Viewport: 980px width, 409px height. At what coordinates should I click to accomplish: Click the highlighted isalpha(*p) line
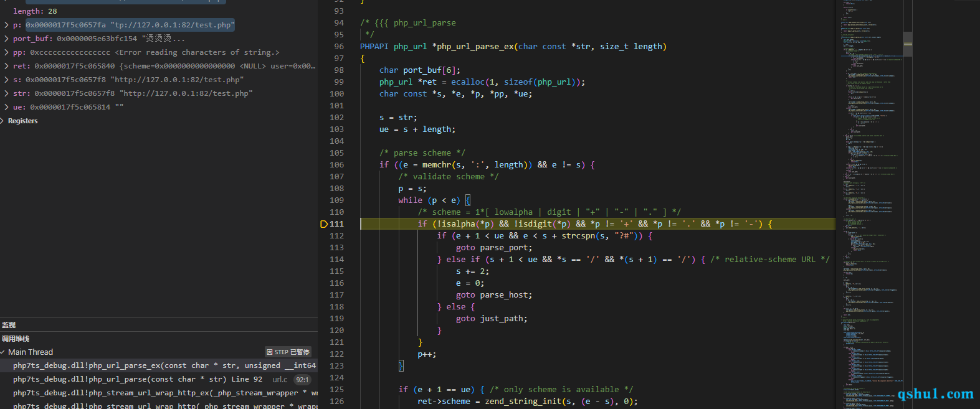(x=595, y=224)
